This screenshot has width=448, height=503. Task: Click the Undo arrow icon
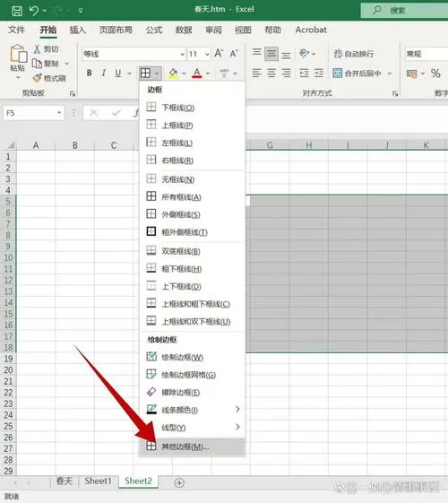coord(34,11)
